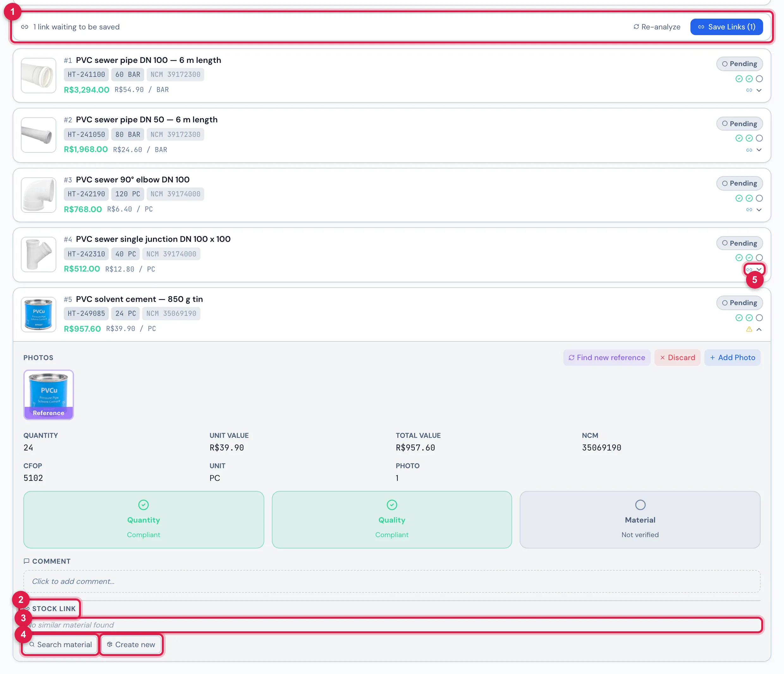784x674 pixels.
Task: Click the empty material status circle on item #5
Action: (x=759, y=318)
